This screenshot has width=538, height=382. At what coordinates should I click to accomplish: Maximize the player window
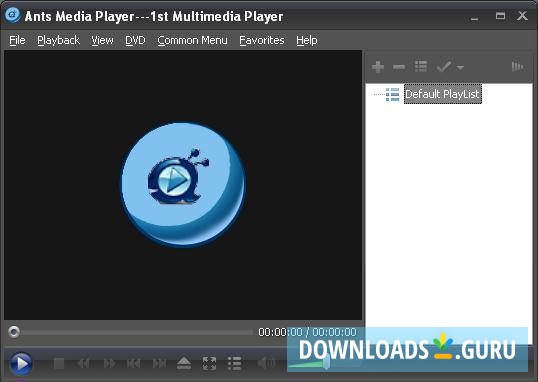click(500, 16)
